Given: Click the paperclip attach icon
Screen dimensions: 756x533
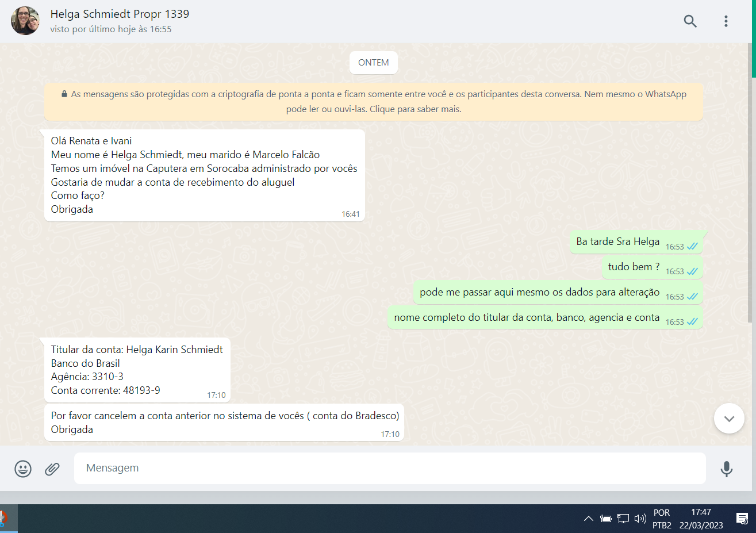Looking at the screenshot, I should click(x=52, y=469).
